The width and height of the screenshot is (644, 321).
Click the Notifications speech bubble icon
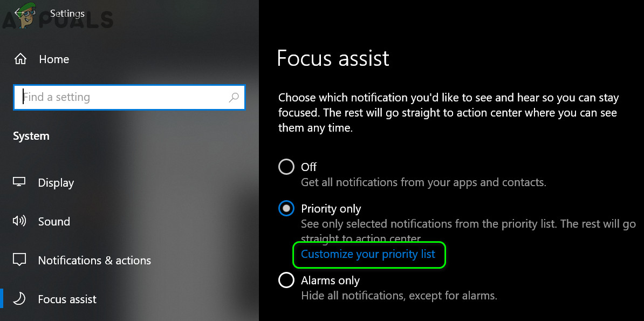click(19, 260)
